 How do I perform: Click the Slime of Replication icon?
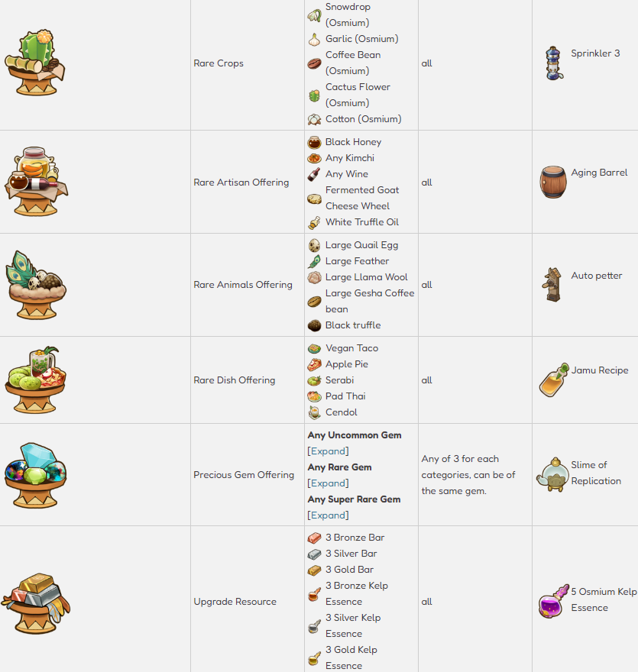coord(552,474)
